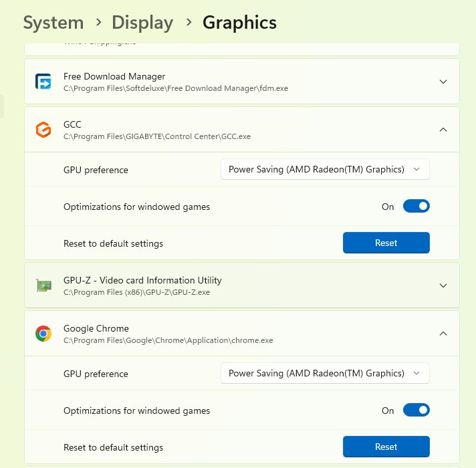Click the Free Download Manager name
The image size is (476, 468).
114,76
